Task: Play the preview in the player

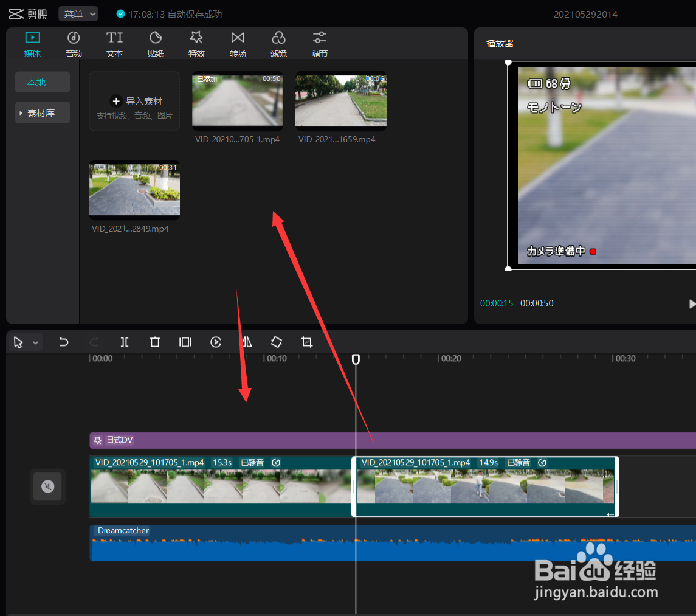Action: [x=692, y=304]
